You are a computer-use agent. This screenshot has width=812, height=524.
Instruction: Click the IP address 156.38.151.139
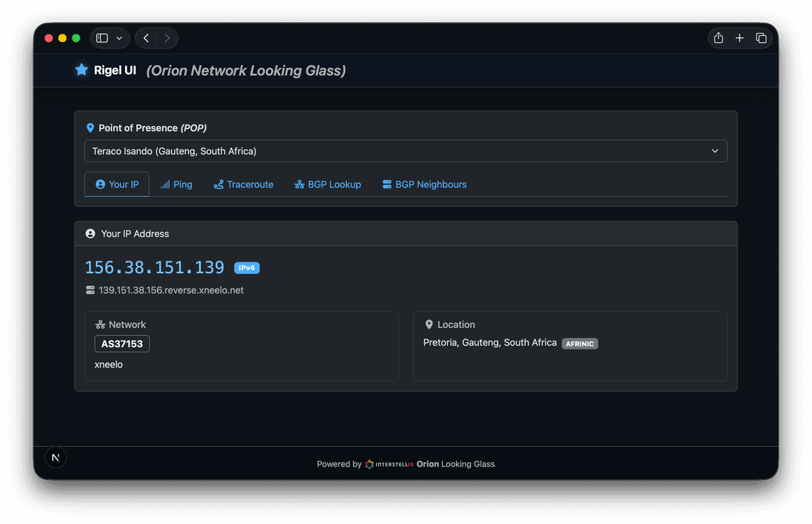[154, 268]
